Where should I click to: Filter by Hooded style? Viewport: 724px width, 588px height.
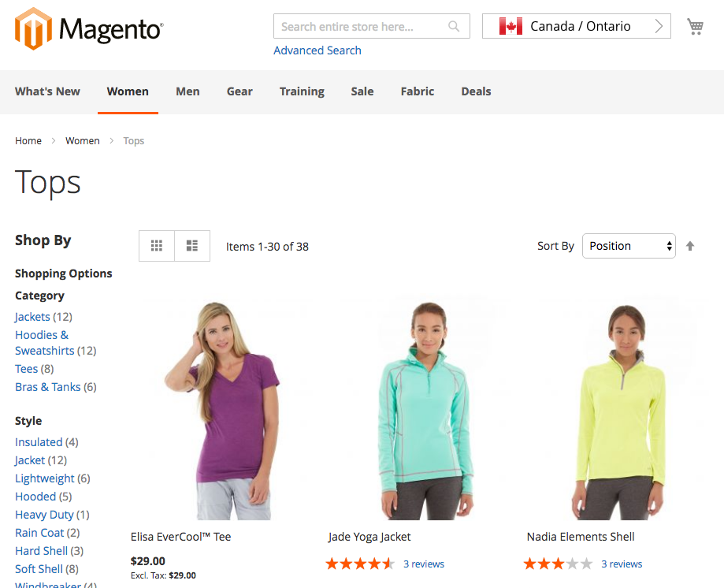coord(35,497)
